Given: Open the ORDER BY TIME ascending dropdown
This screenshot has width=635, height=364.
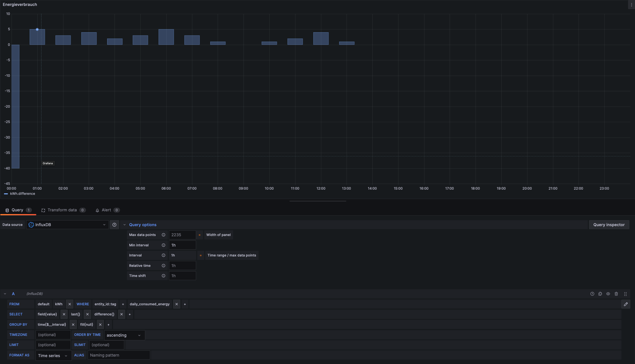Looking at the screenshot, I should (x=124, y=335).
